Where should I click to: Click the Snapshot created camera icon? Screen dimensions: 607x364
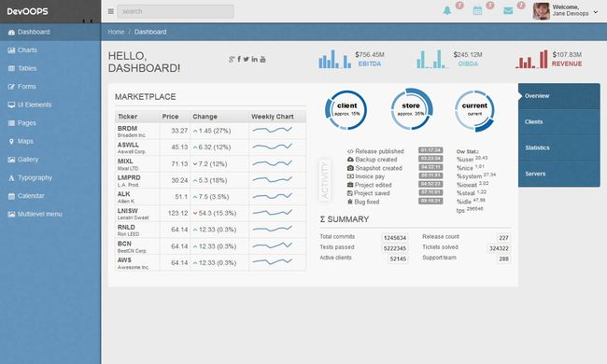coord(350,168)
